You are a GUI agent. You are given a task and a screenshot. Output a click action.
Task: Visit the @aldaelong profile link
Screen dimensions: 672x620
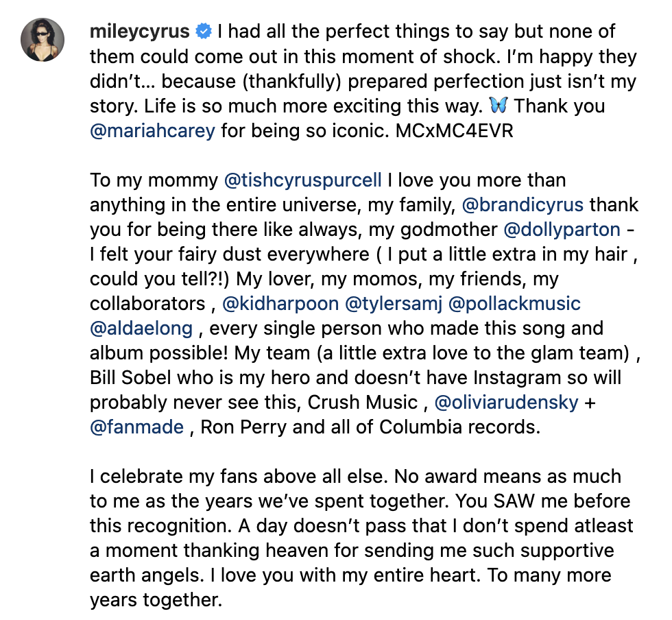(141, 329)
